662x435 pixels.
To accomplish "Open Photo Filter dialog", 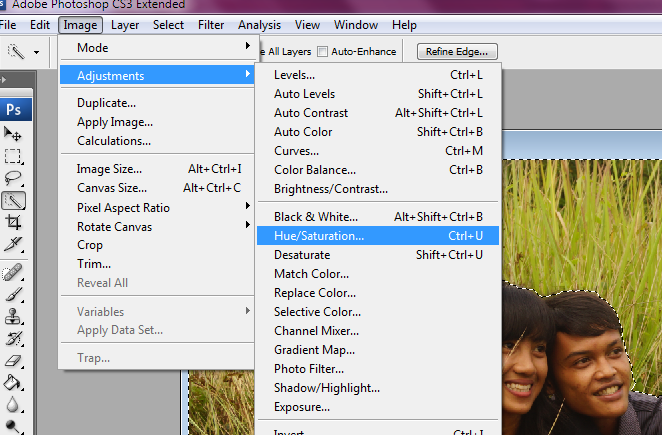I will point(378,369).
